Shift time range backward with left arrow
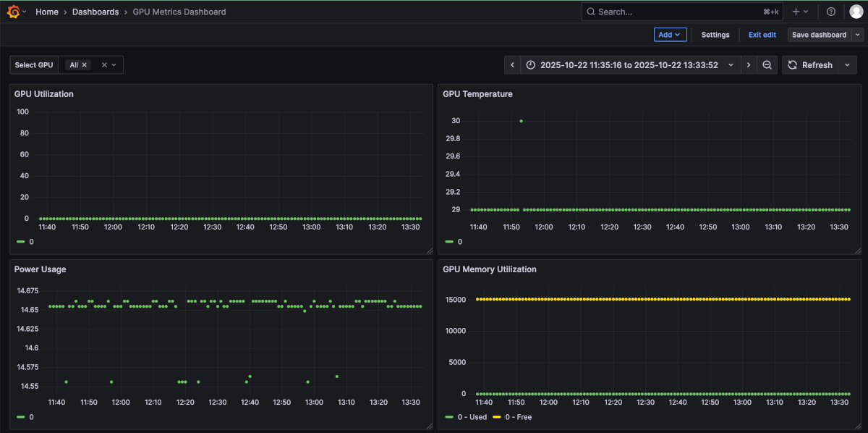 click(512, 64)
